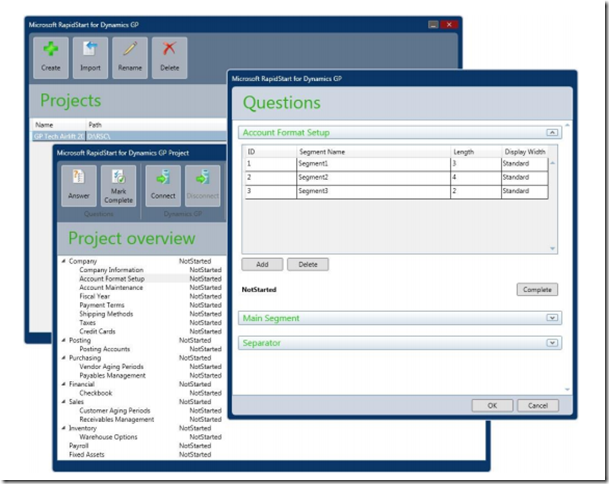Collapse the Account Format Setup section
609x484 pixels.
tap(552, 131)
